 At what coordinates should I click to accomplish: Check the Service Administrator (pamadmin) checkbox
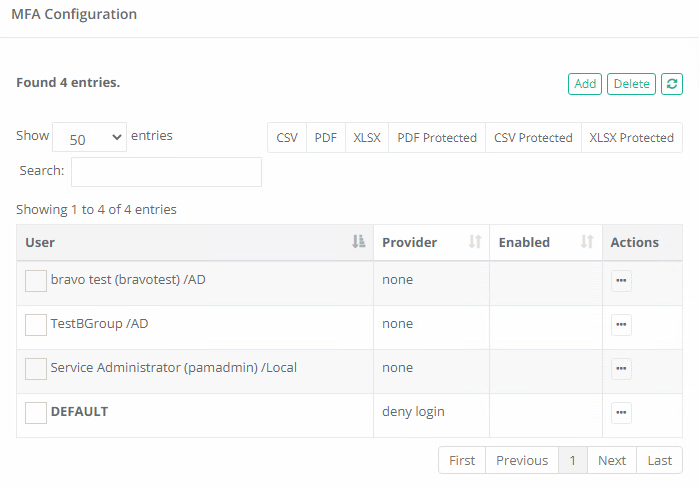click(36, 368)
